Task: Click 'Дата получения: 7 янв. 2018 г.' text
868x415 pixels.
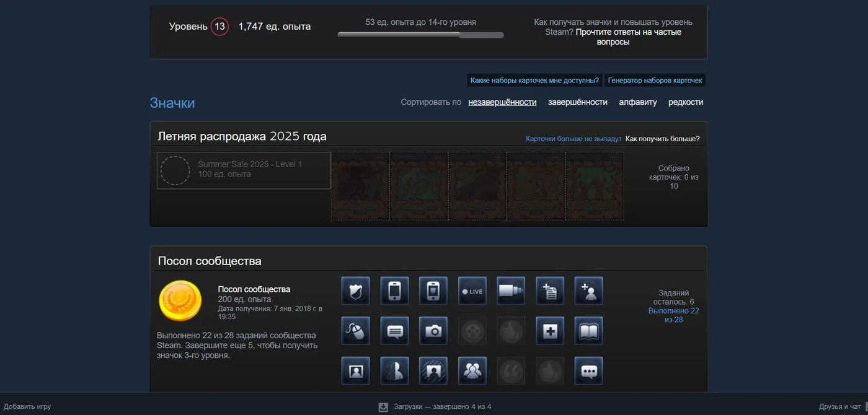Action: [270, 312]
